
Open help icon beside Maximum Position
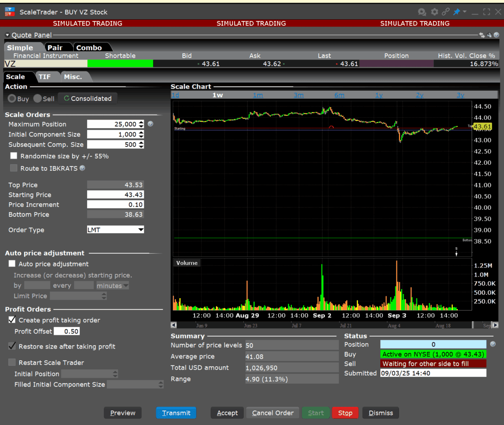click(150, 124)
